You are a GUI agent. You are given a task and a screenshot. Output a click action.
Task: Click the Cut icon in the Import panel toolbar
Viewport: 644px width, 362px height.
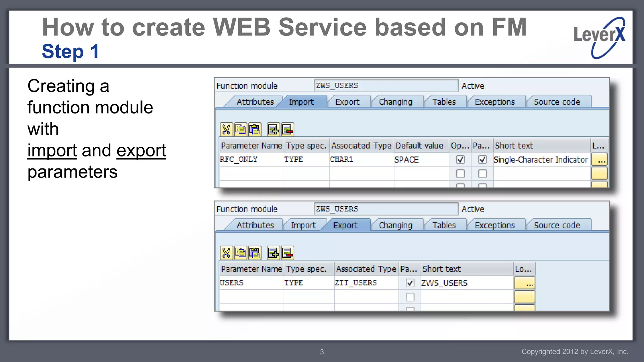coord(226,129)
